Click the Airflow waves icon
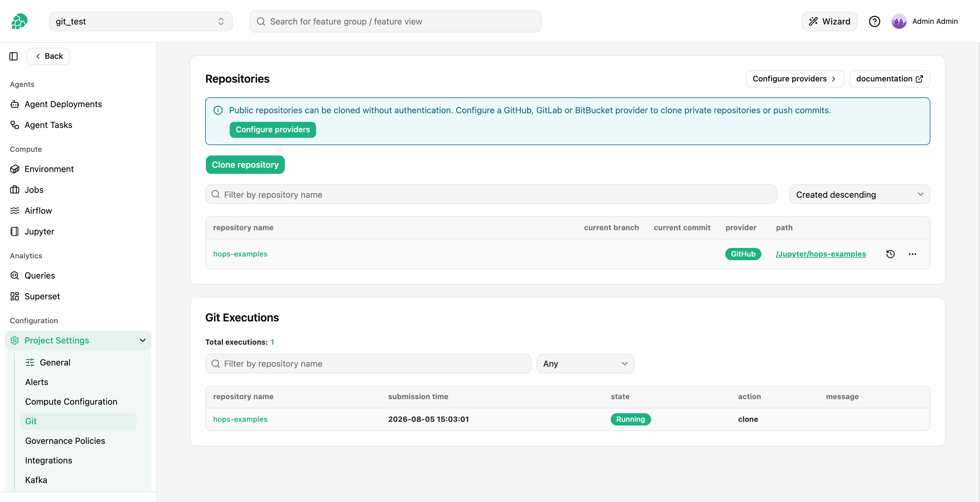Image resolution: width=980 pixels, height=502 pixels. tap(15, 211)
